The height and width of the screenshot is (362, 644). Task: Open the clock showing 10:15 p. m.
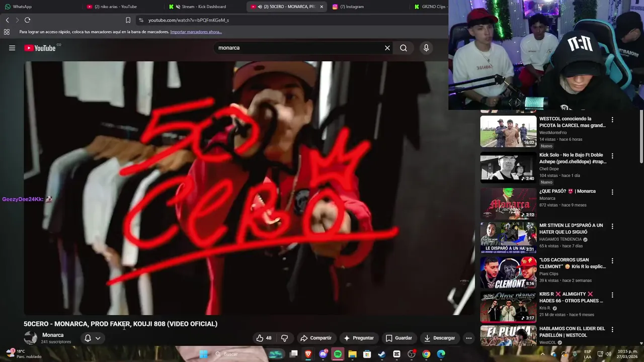[x=627, y=354]
